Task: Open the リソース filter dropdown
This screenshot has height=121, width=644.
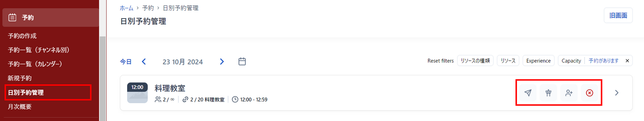Action: click(508, 61)
